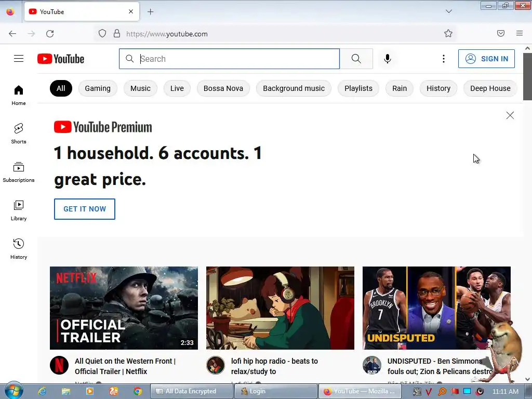This screenshot has width=532, height=399.
Task: Select the Playlists chip
Action: [358, 88]
